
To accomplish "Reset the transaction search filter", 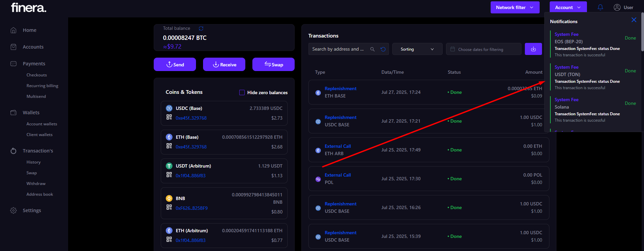I will [x=383, y=49].
